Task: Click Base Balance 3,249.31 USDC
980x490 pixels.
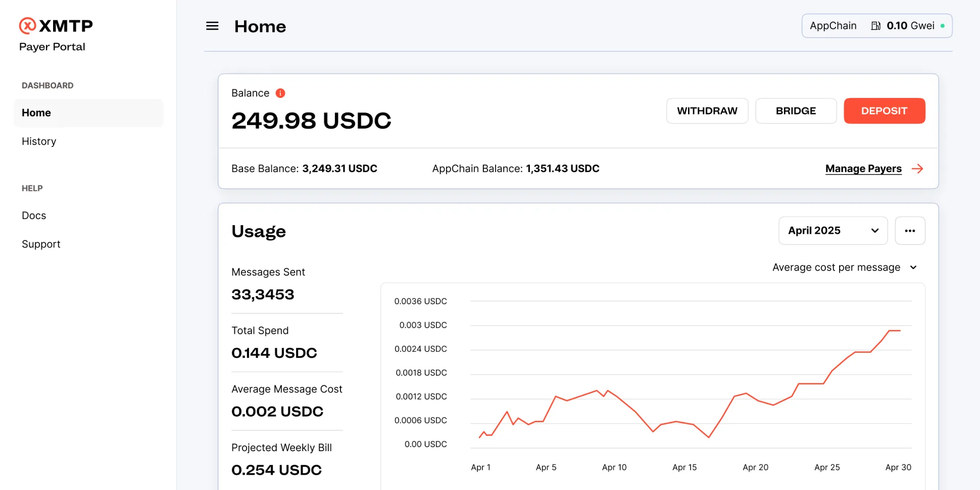Action: click(x=304, y=168)
